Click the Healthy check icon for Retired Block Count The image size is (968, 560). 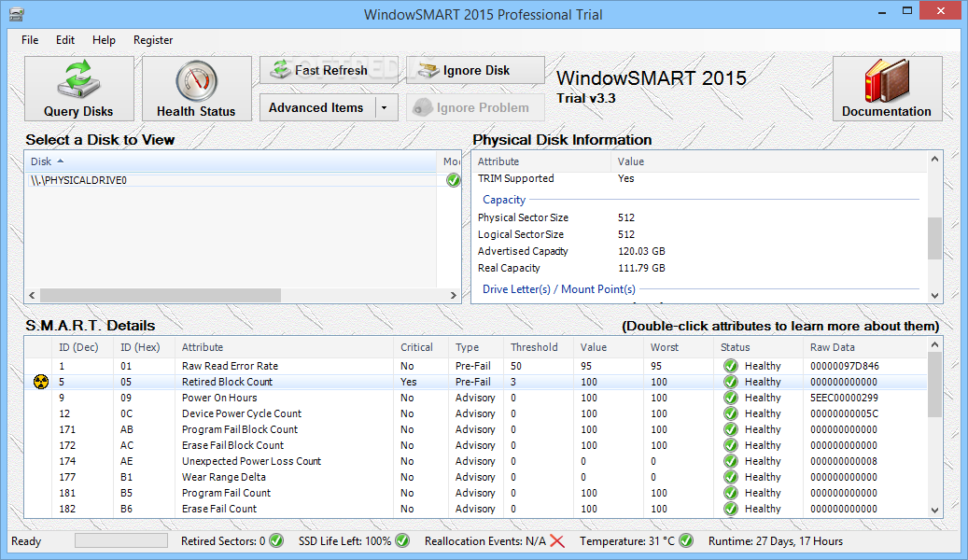(731, 382)
